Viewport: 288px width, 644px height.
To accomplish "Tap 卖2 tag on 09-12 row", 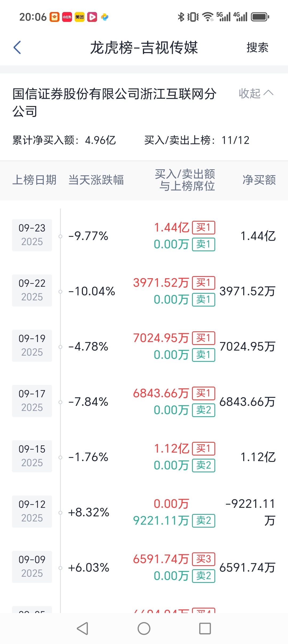I will click(x=204, y=521).
